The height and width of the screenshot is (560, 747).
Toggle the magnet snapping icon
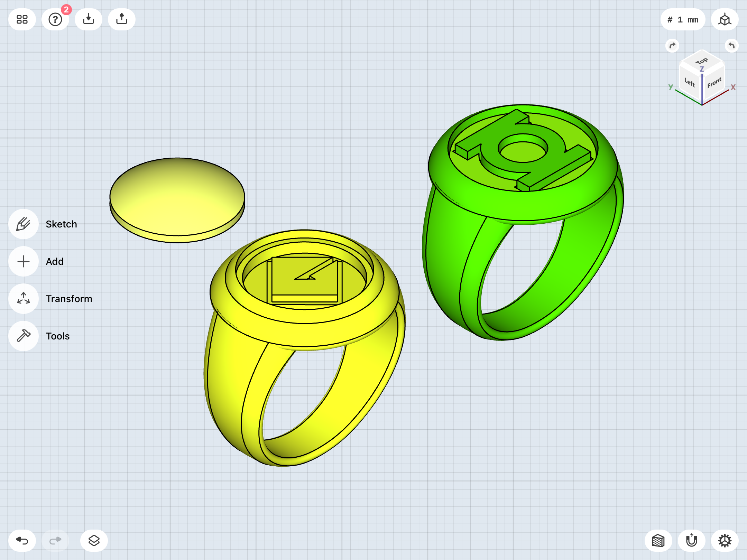coord(692,541)
